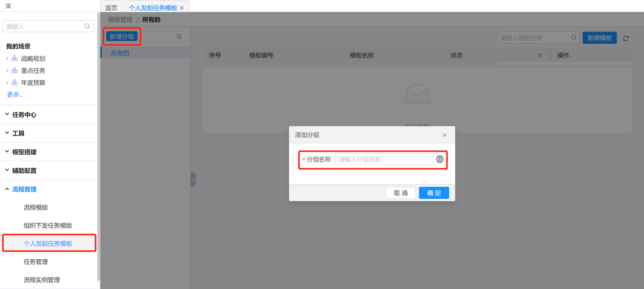Click the globe language icon beside group name

[x=440, y=159]
